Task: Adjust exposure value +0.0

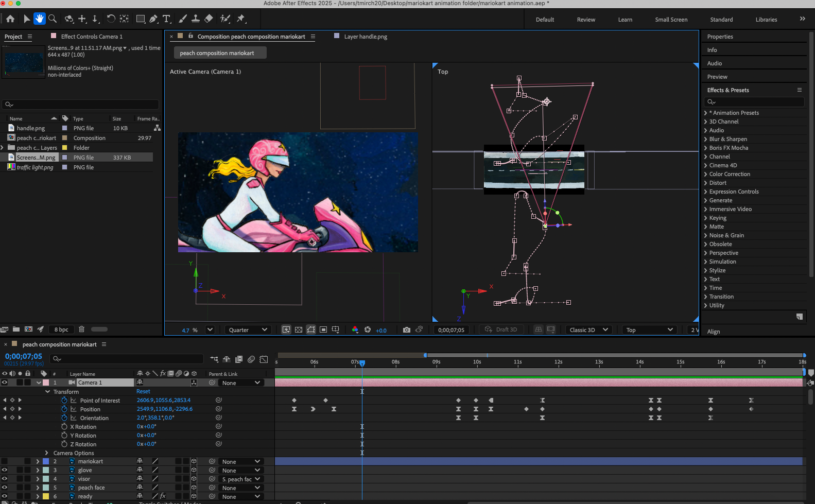Action: 381,331
